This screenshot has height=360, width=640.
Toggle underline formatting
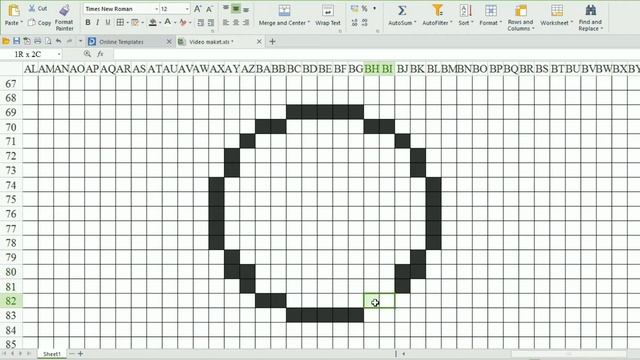[108, 23]
